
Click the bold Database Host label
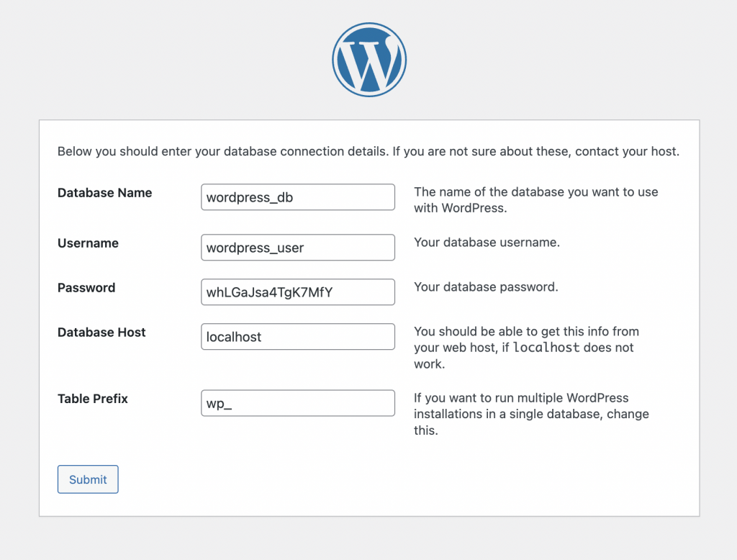tap(101, 333)
